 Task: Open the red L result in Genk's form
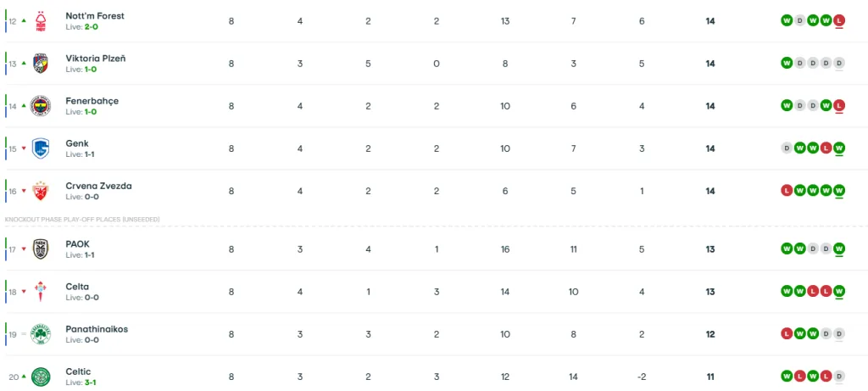[x=826, y=148]
